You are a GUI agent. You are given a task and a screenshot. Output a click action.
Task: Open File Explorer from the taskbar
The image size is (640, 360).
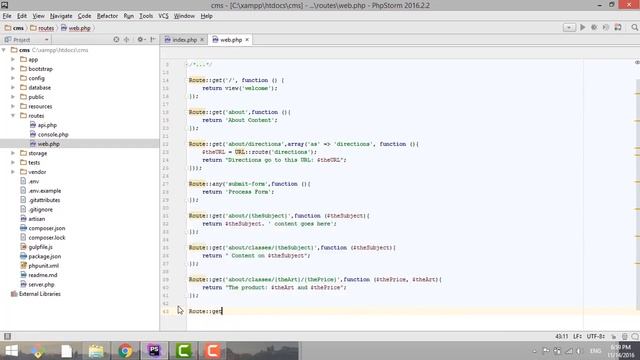tap(96, 351)
